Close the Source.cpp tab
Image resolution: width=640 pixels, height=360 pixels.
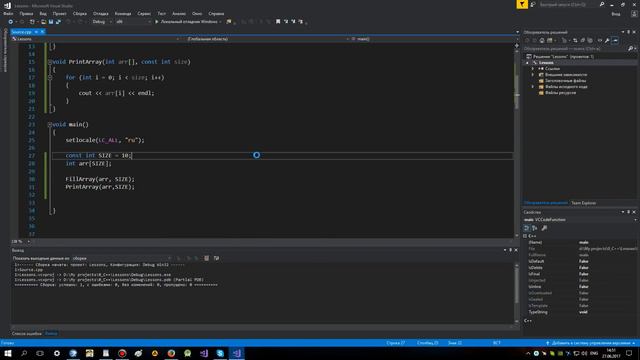(x=42, y=32)
